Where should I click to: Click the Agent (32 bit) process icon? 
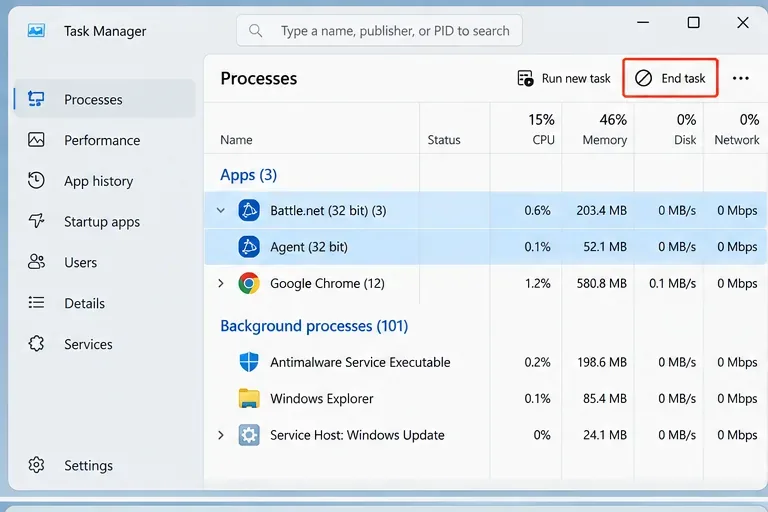(249, 246)
